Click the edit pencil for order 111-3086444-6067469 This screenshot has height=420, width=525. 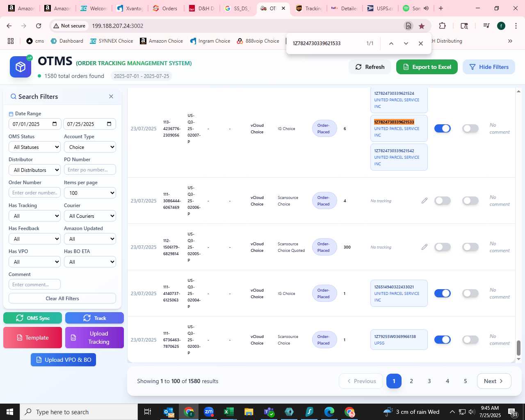[425, 201]
